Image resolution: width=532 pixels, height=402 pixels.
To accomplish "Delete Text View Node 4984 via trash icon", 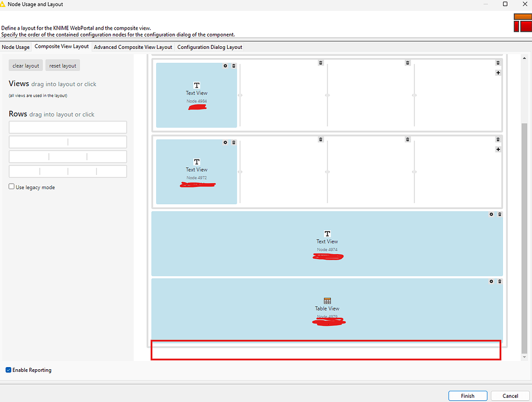I will (x=234, y=66).
